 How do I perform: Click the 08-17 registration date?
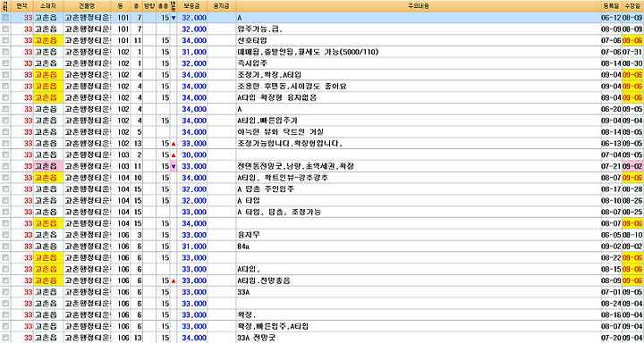pos(611,189)
